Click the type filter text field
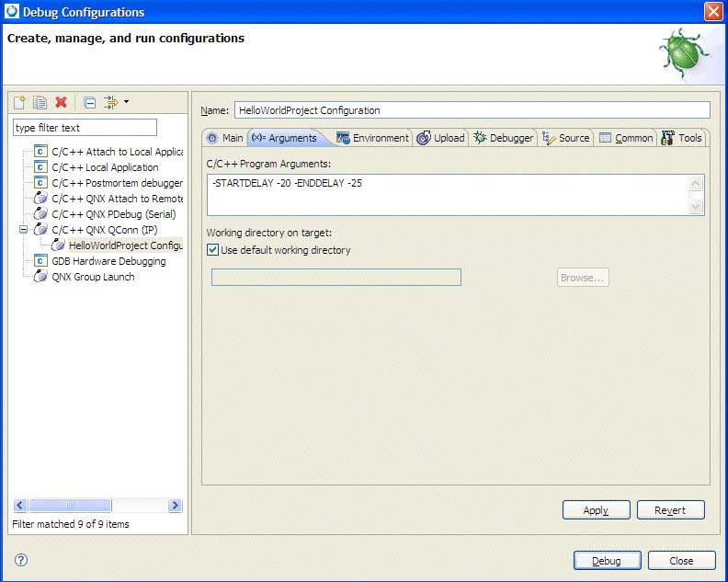The image size is (728, 582). [85, 128]
